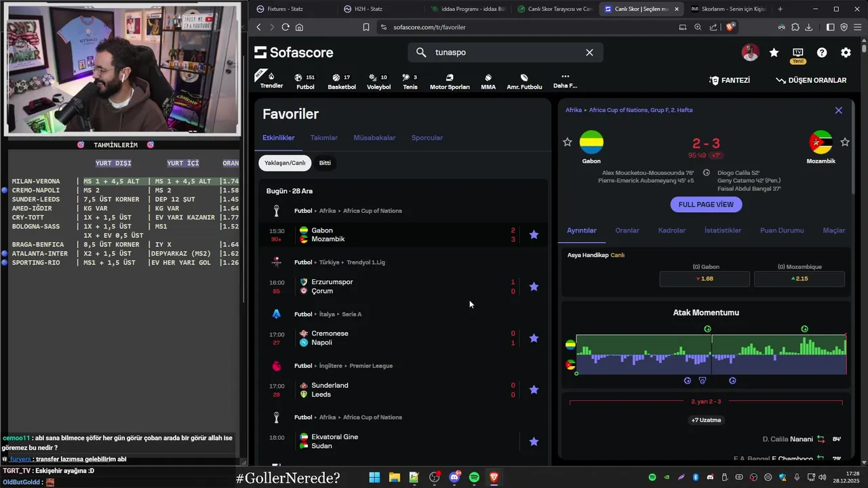Unfavorite the Ekvatoral Gine - Sudan match
The width and height of the screenshot is (868, 488).
(x=534, y=441)
